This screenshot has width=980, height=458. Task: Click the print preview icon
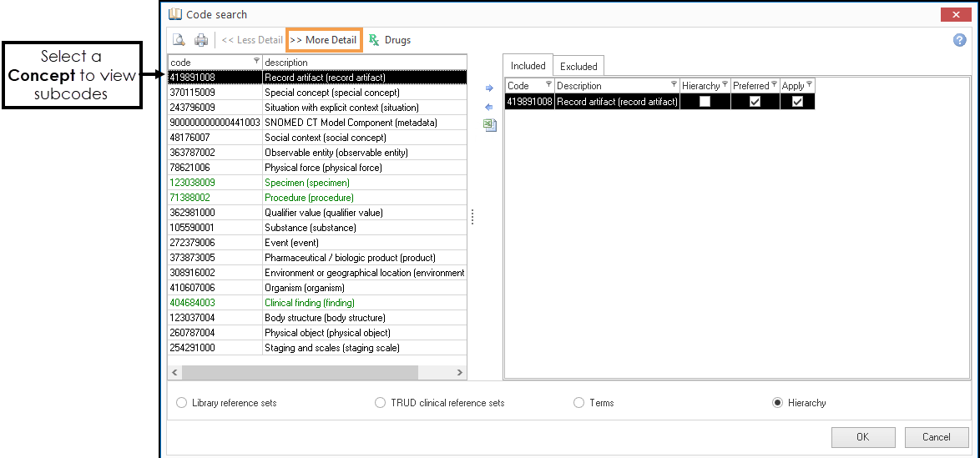179,40
